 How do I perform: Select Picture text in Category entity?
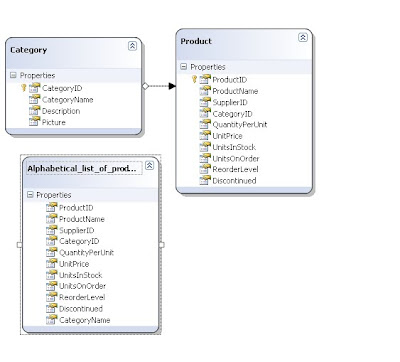click(54, 122)
